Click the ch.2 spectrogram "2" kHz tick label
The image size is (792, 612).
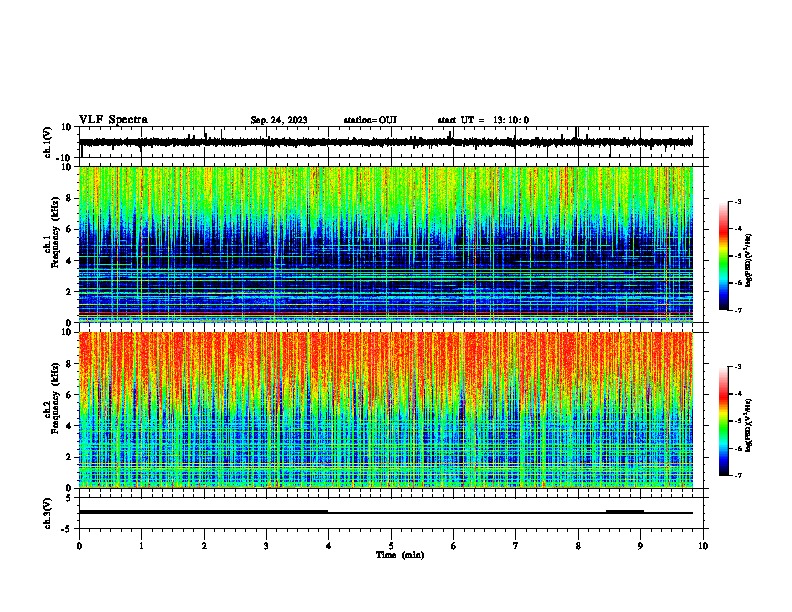pos(70,457)
